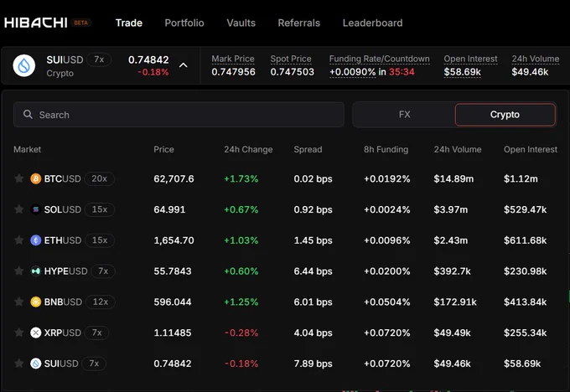This screenshot has width=570, height=392.
Task: Click the price 62,707.6
Action: 174,178
